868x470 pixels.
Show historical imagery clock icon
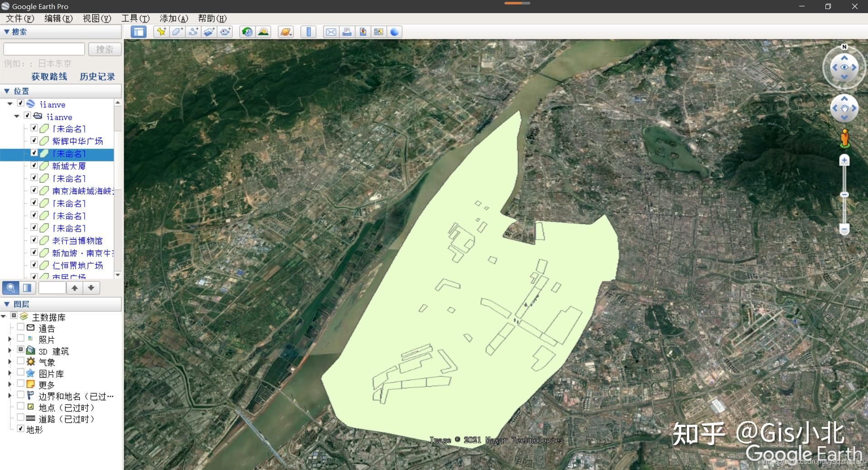tap(247, 32)
